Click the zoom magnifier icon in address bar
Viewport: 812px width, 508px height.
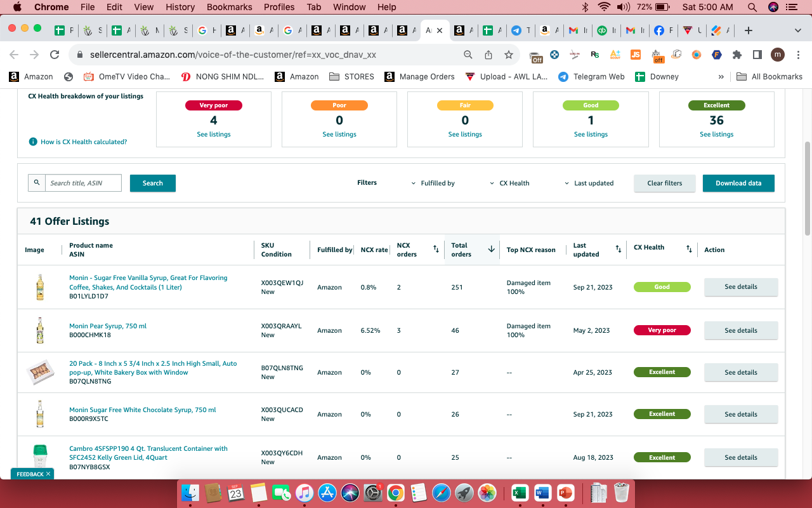(468, 55)
